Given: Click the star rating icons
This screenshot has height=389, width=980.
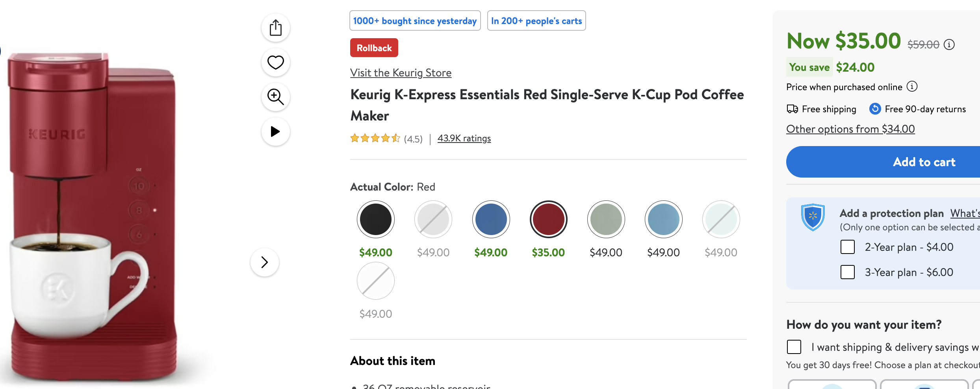Looking at the screenshot, I should pyautogui.click(x=375, y=138).
